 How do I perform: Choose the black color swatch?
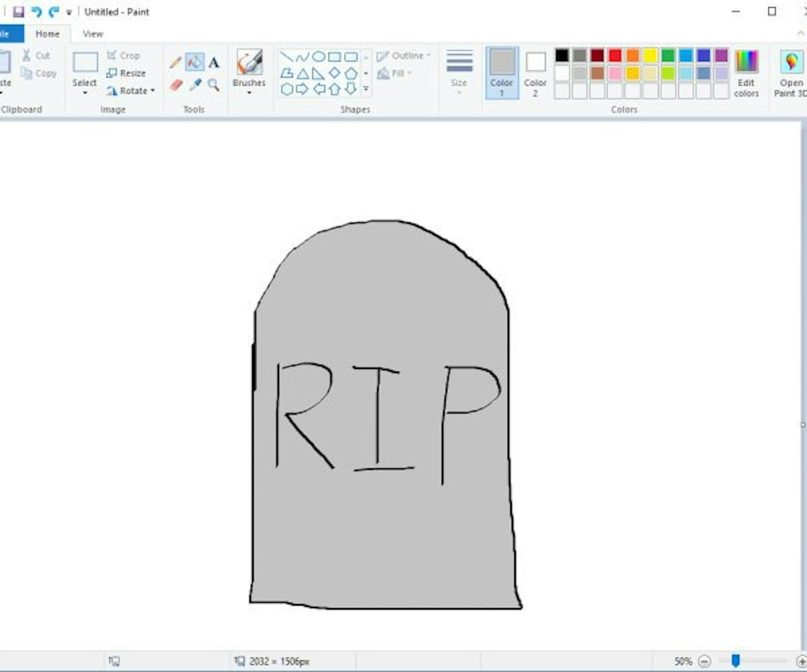[x=562, y=55]
